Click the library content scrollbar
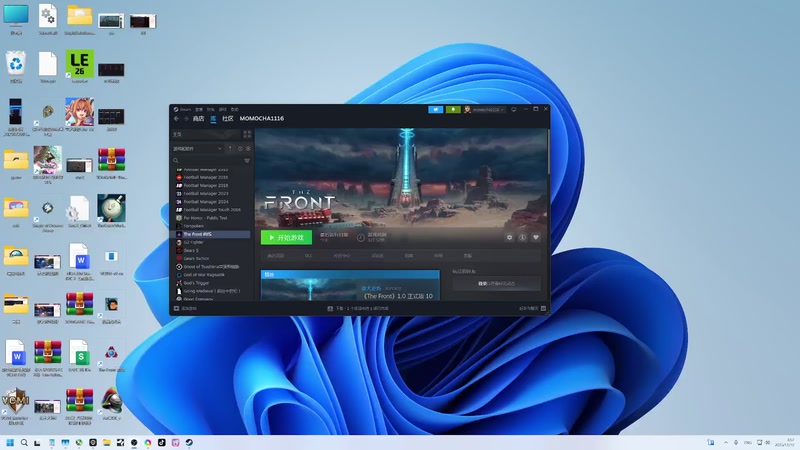Viewport: 800px width, 450px height. pyautogui.click(x=548, y=153)
